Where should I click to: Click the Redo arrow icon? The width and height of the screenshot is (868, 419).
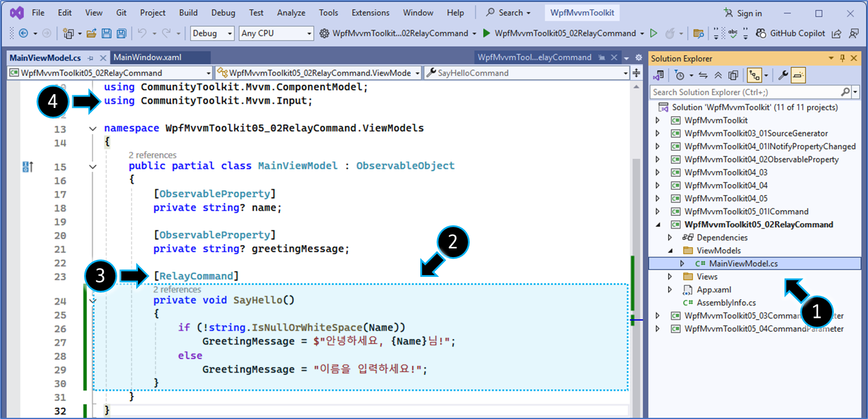point(166,34)
